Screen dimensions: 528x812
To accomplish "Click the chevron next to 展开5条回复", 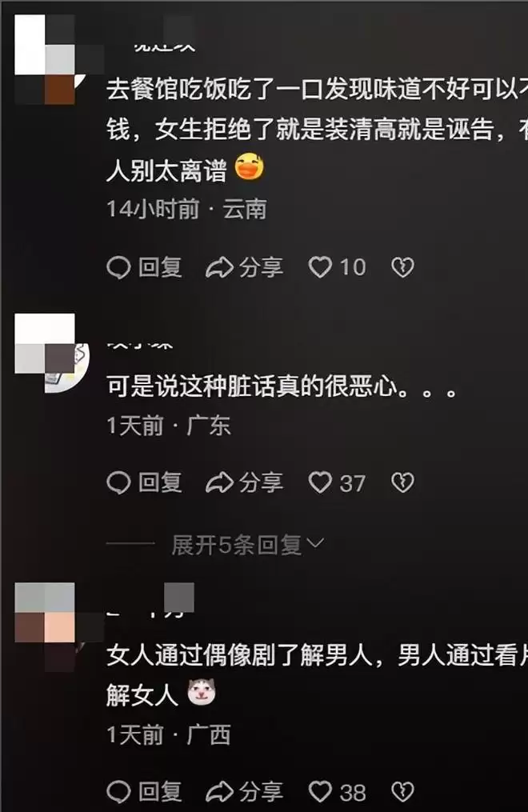I will [x=315, y=544].
